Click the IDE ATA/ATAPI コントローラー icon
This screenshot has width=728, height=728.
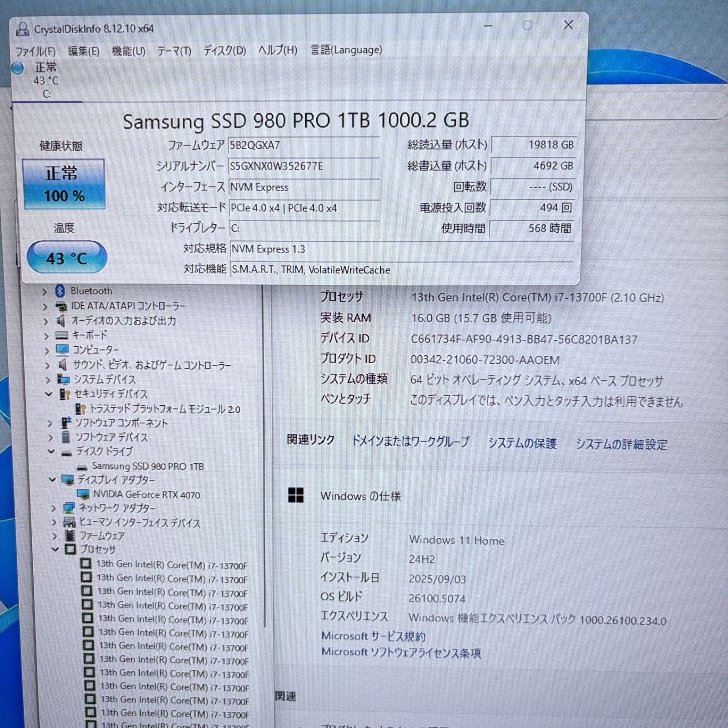[x=61, y=306]
